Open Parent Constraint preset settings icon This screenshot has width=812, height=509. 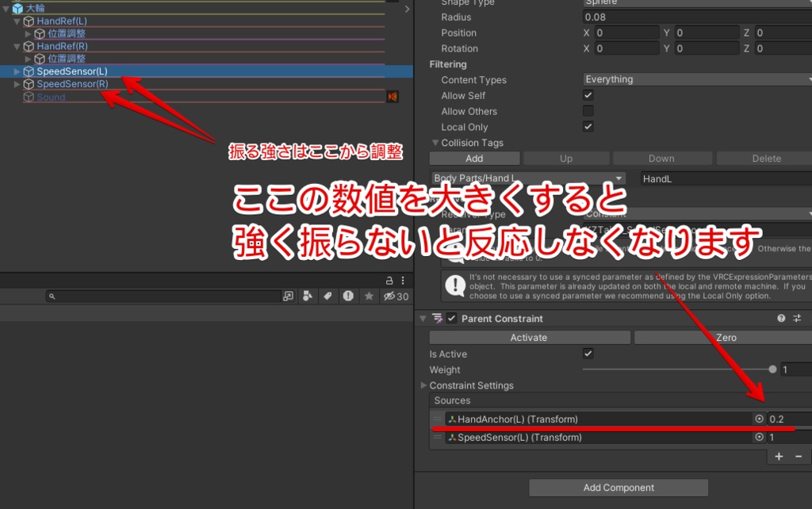point(797,319)
